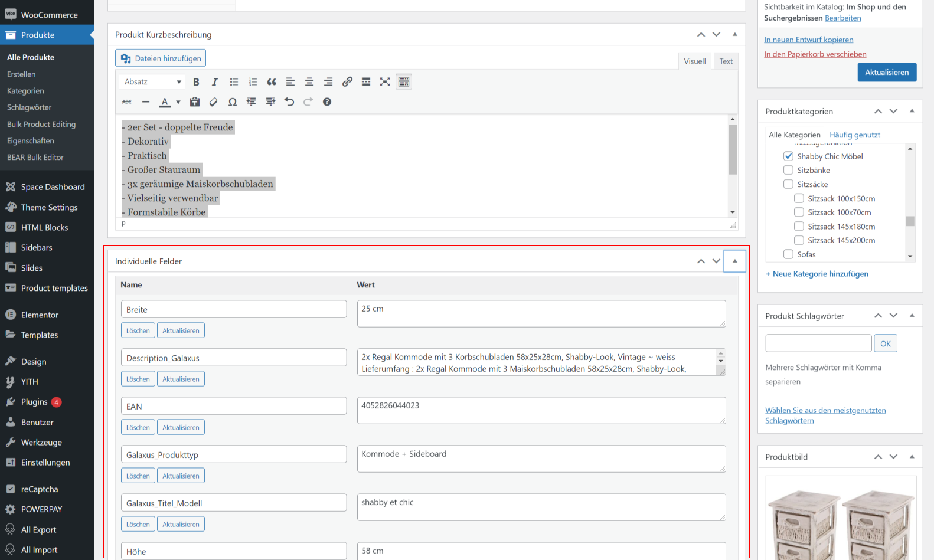
Task: Enable fullscreen distraction-free editor mode
Action: coord(385,82)
